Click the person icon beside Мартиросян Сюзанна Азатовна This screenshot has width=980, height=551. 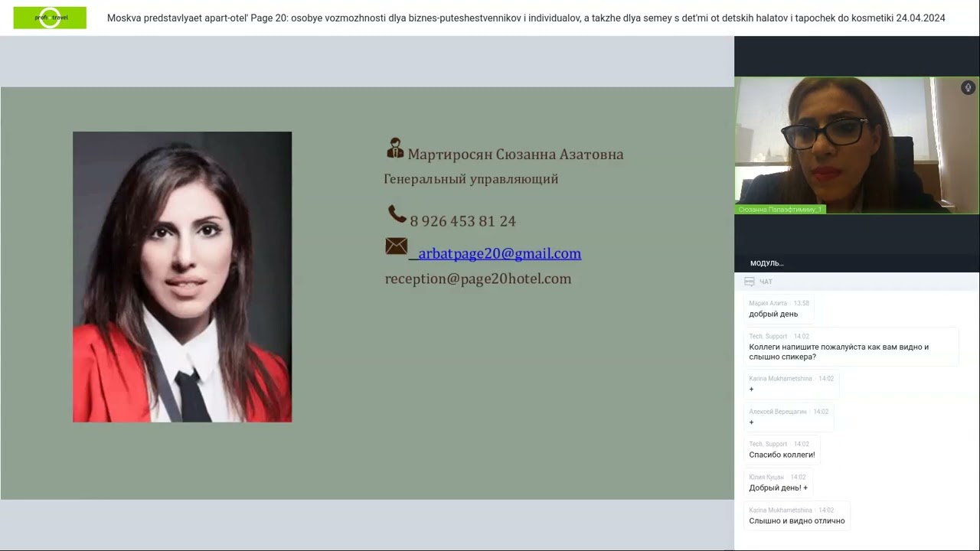tap(395, 148)
